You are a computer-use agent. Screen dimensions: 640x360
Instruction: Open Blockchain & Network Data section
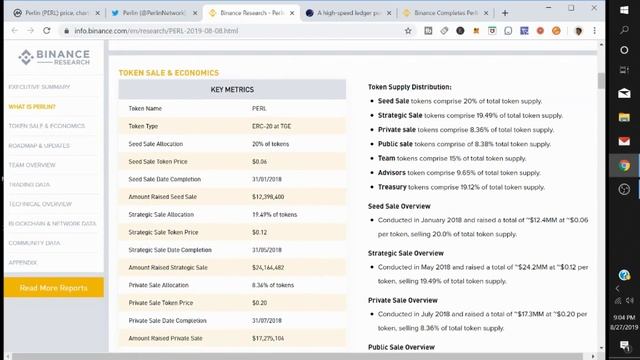click(x=52, y=223)
